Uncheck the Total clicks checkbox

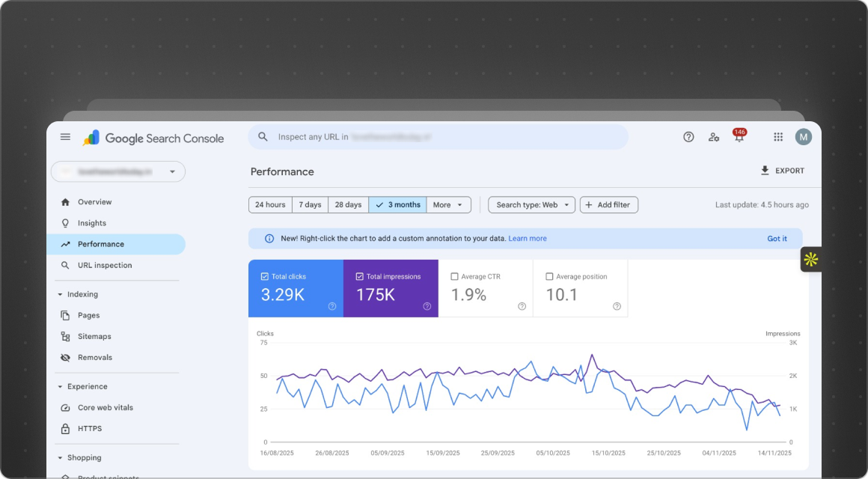click(265, 276)
